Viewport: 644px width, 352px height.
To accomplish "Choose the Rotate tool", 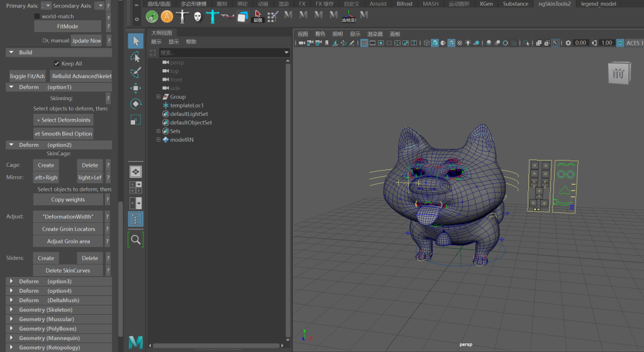I will coord(136,104).
